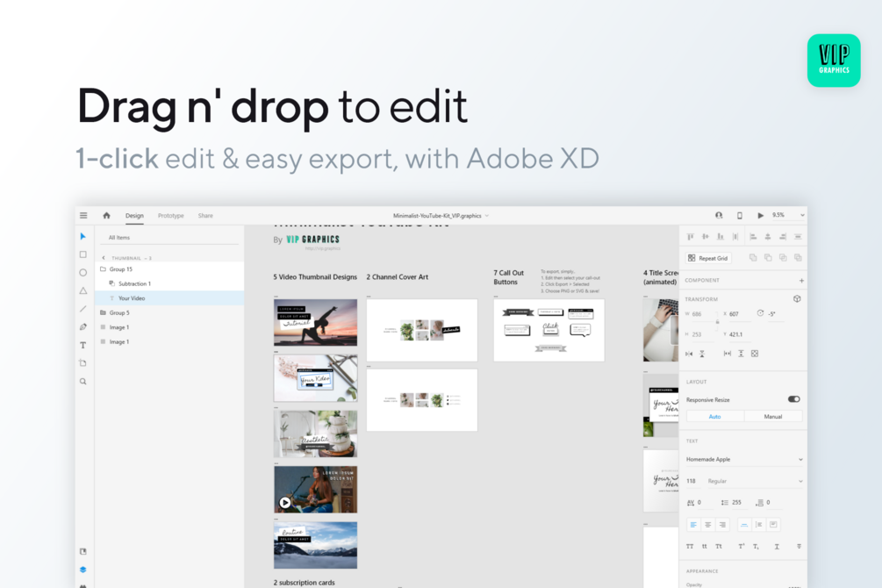
Task: Open the hamburger menu in Adobe XD
Action: click(x=83, y=216)
